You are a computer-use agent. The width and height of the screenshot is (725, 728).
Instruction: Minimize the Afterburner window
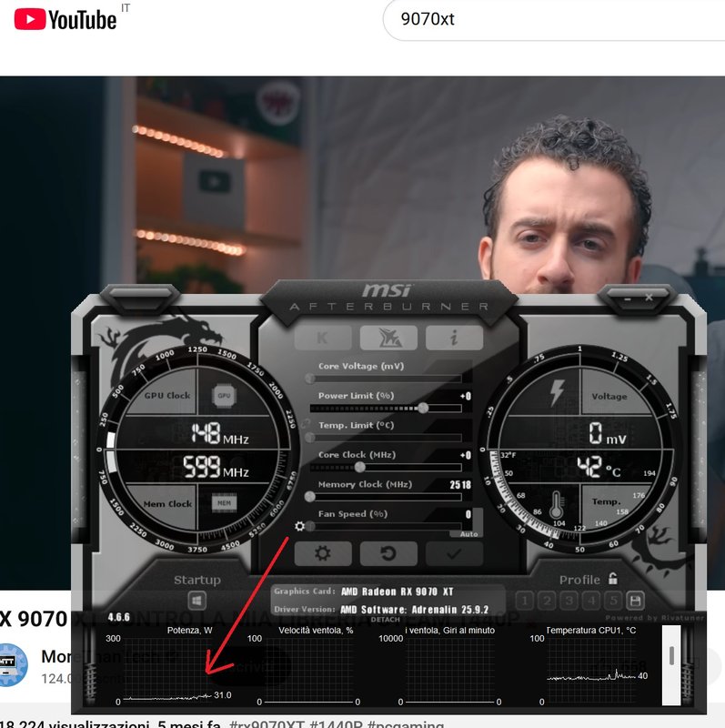628,299
